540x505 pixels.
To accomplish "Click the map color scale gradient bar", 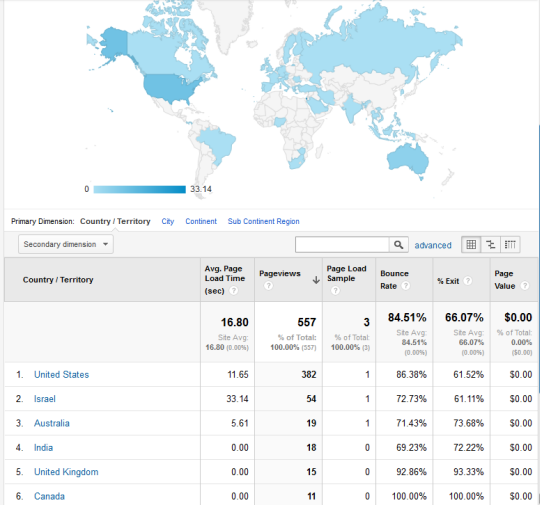I will tap(139, 189).
